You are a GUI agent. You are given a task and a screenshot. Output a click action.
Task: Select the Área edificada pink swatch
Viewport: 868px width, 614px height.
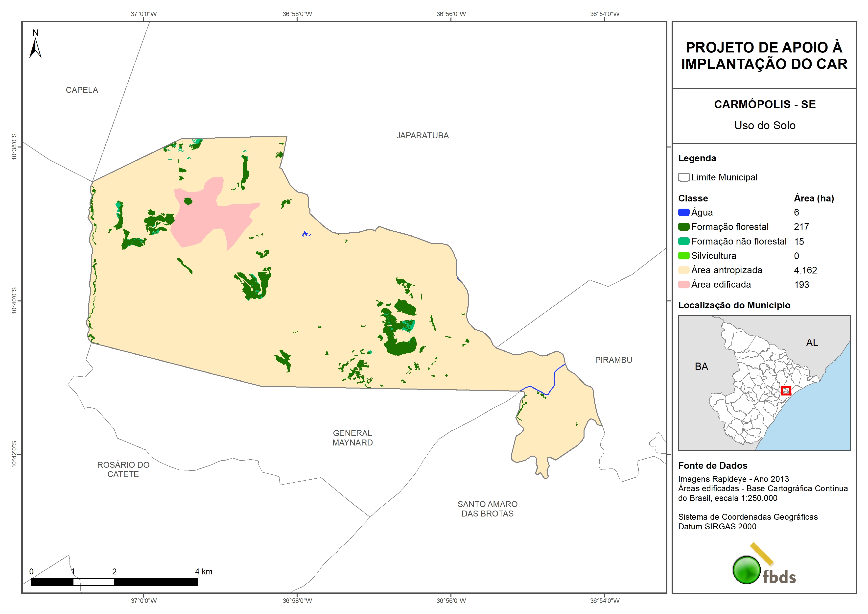[x=683, y=285]
